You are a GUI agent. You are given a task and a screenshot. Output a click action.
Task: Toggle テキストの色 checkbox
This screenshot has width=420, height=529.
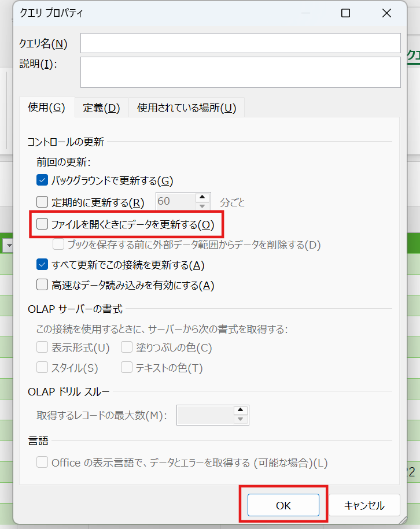tap(127, 367)
